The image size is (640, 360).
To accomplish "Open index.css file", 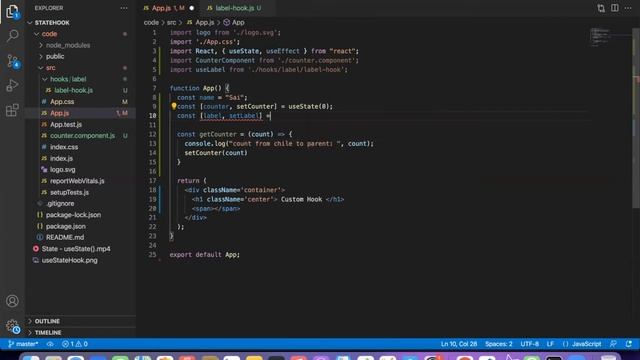I will pyautogui.click(x=64, y=147).
